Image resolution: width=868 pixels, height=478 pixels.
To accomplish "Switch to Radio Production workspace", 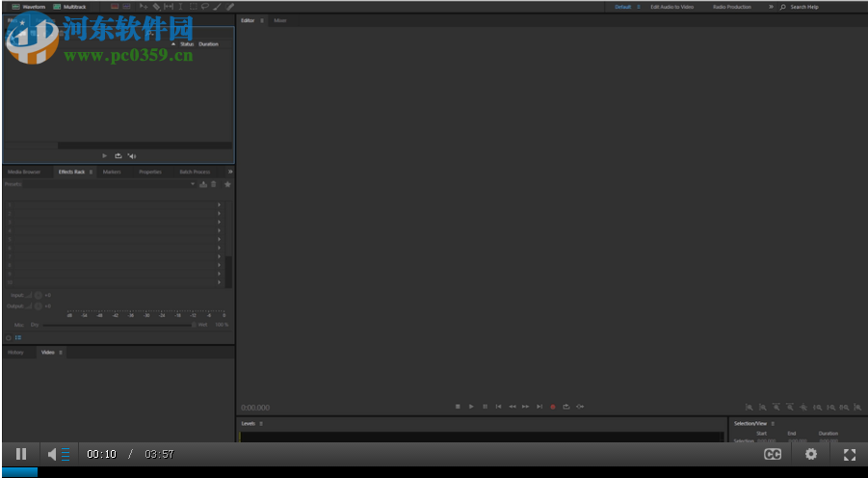I will tap(732, 7).
